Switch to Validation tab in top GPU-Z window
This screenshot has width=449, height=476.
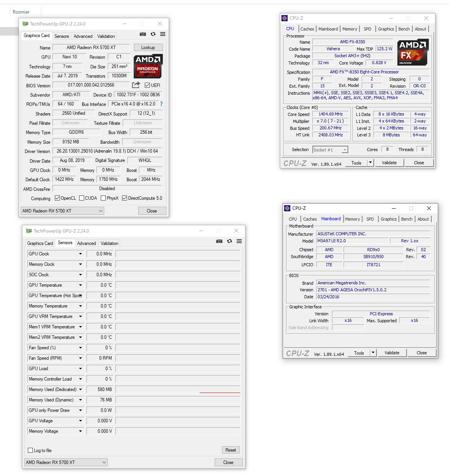pyautogui.click(x=106, y=36)
